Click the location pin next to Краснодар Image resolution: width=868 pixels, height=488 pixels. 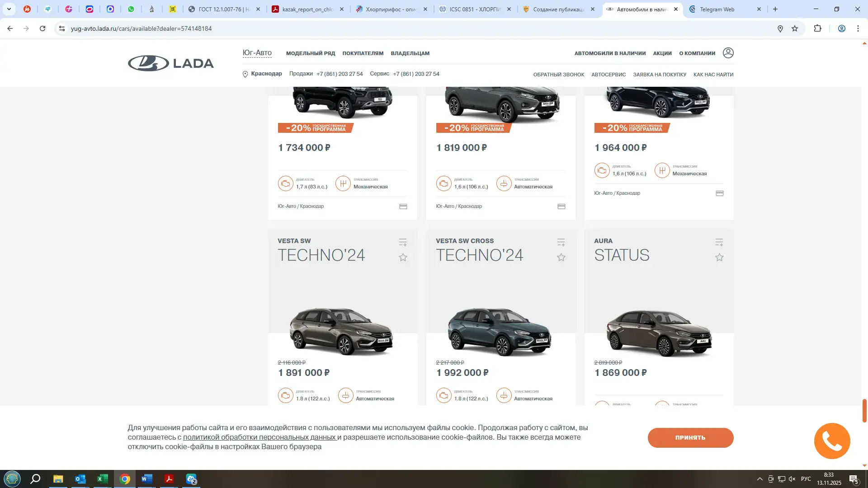(x=245, y=73)
